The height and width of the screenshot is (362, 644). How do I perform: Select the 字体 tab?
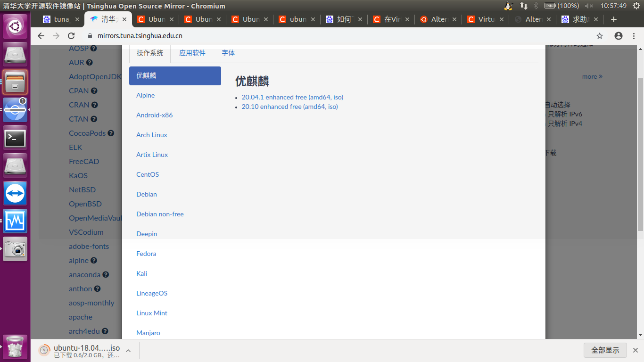(228, 53)
